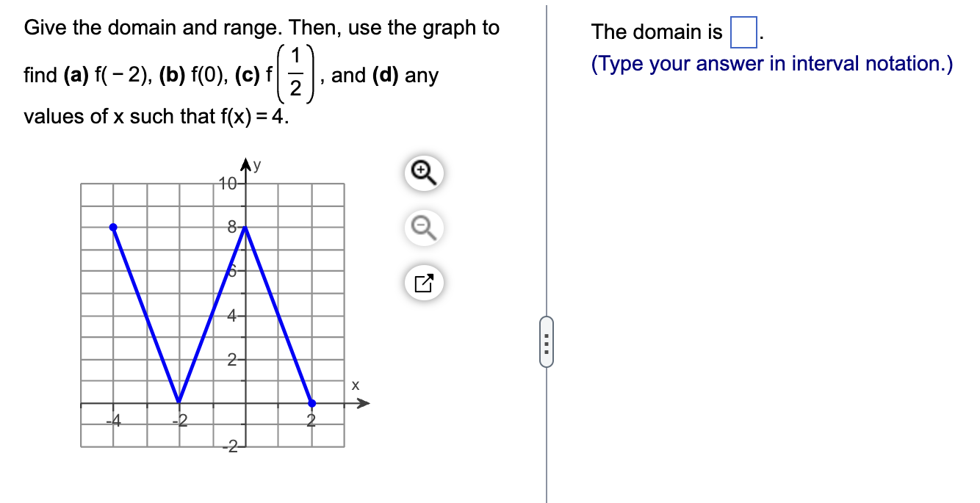The width and height of the screenshot is (980, 503).
Task: Click the interval notation instruction text
Action: tap(771, 64)
